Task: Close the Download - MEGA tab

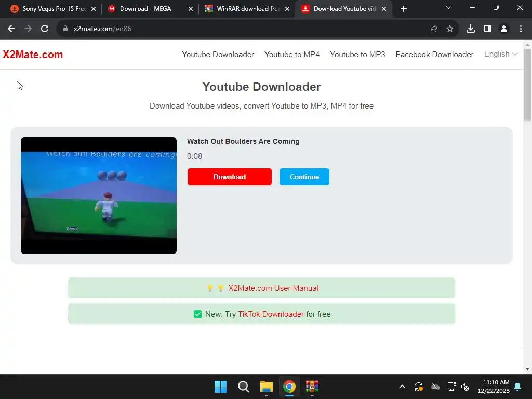Action: pyautogui.click(x=191, y=9)
